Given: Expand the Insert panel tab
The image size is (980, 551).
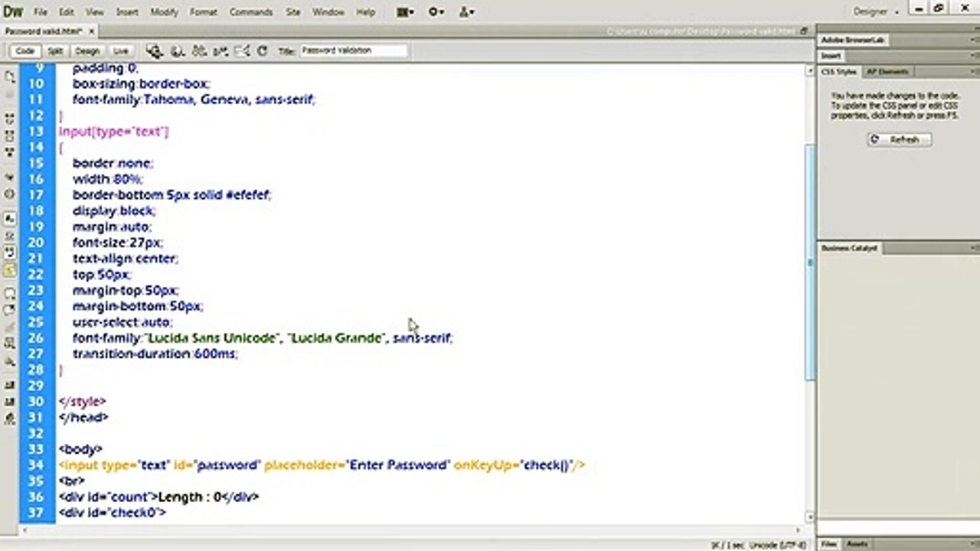Looking at the screenshot, I should (x=831, y=56).
